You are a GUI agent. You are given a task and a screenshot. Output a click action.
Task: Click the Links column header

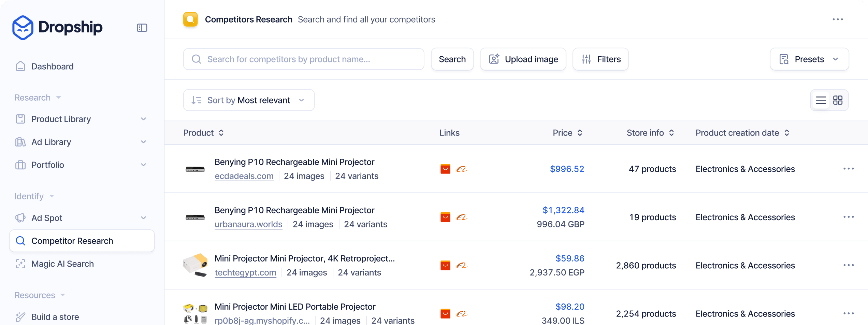tap(449, 133)
